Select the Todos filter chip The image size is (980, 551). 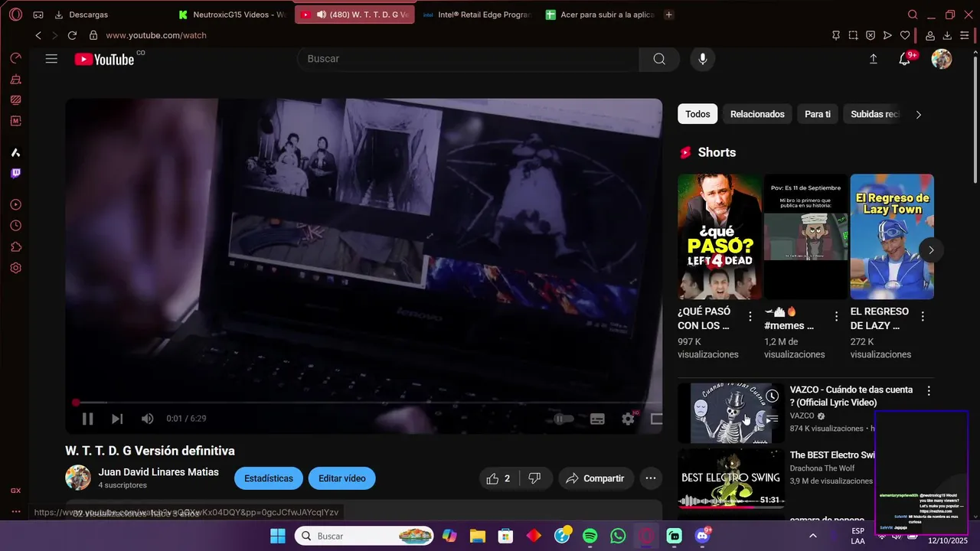697,114
